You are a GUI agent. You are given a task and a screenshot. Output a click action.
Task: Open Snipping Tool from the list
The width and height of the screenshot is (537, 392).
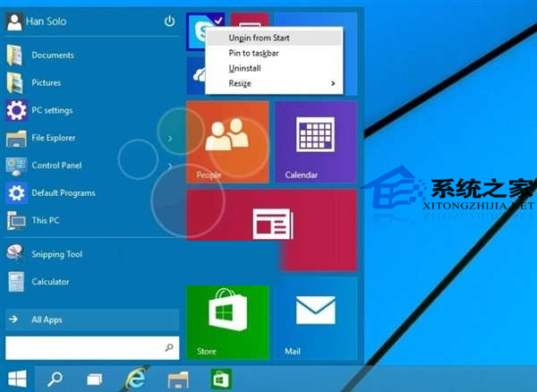pyautogui.click(x=56, y=254)
